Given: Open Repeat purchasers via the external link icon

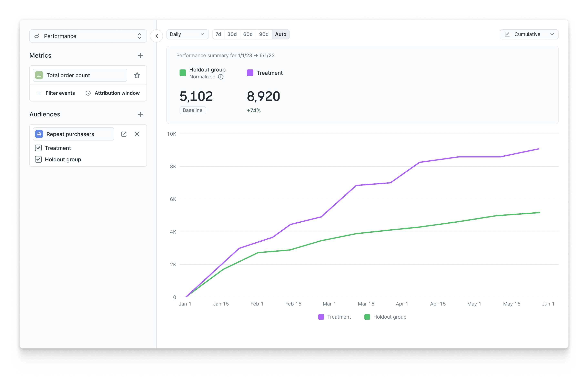Looking at the screenshot, I should (x=124, y=134).
